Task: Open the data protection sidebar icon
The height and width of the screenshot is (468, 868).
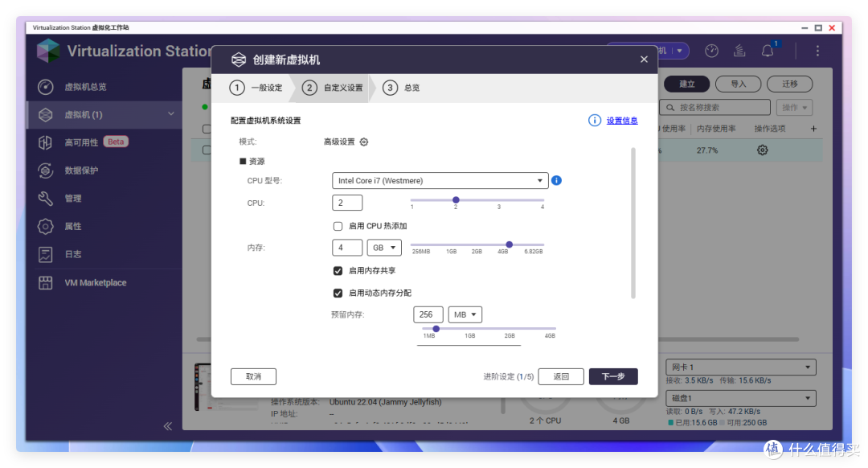Action: coord(45,170)
